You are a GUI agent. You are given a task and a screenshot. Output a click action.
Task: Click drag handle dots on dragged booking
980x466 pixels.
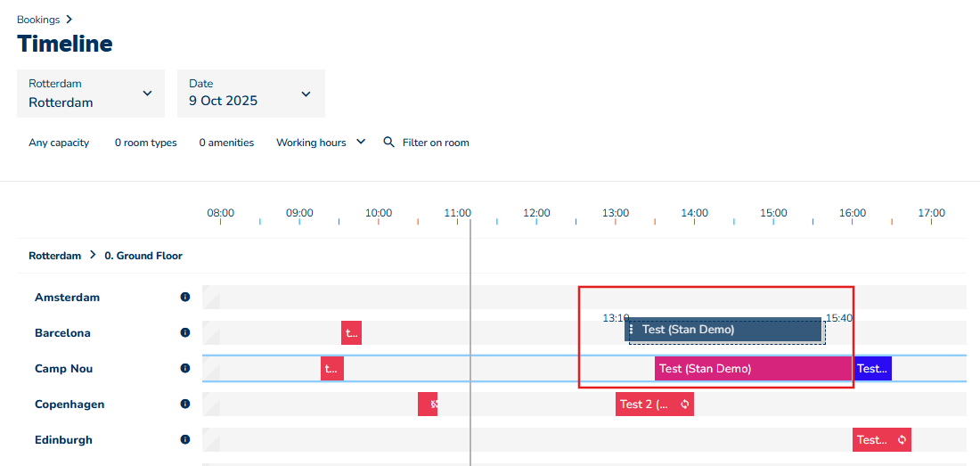(x=632, y=330)
